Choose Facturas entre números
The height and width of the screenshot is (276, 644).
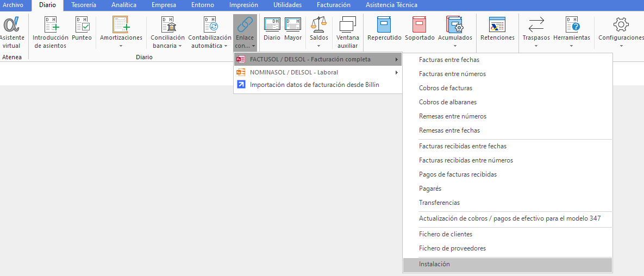(x=508, y=74)
